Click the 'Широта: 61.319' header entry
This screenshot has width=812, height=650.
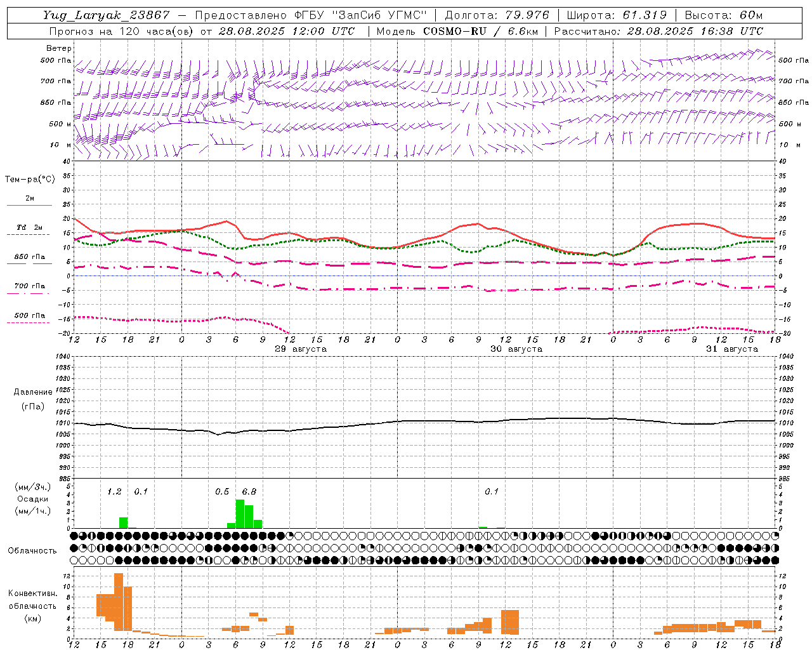coord(617,15)
